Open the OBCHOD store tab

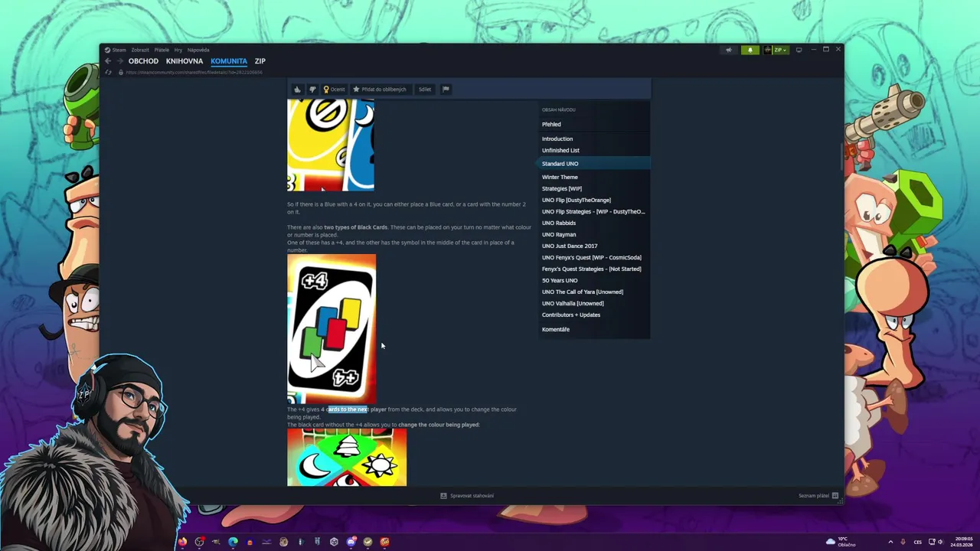click(143, 61)
